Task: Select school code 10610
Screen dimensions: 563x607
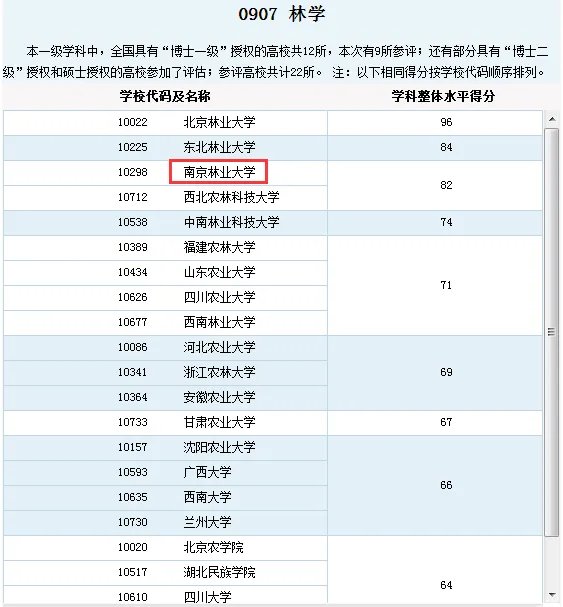Action: point(133,597)
